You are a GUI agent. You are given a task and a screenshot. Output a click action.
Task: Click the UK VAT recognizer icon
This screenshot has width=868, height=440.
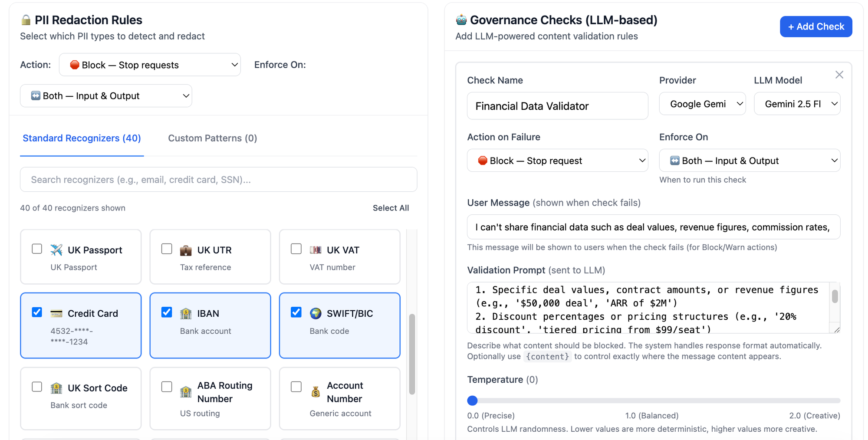click(316, 250)
